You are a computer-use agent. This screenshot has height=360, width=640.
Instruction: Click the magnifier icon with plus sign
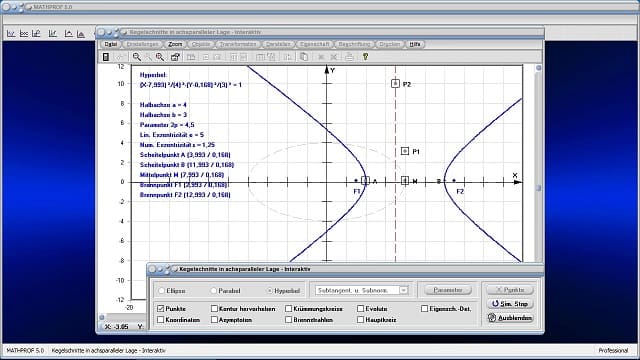(160, 57)
